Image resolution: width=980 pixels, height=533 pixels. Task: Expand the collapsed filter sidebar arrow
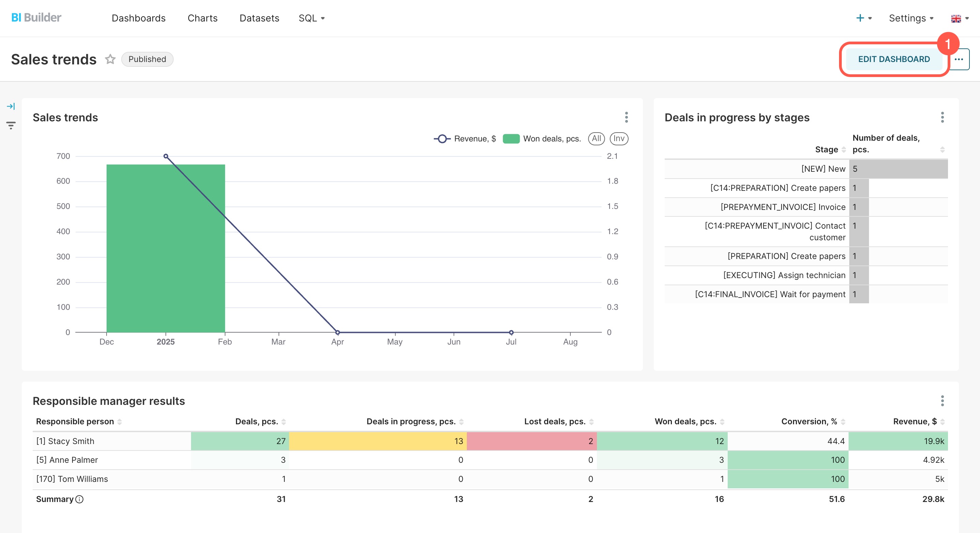pyautogui.click(x=11, y=106)
